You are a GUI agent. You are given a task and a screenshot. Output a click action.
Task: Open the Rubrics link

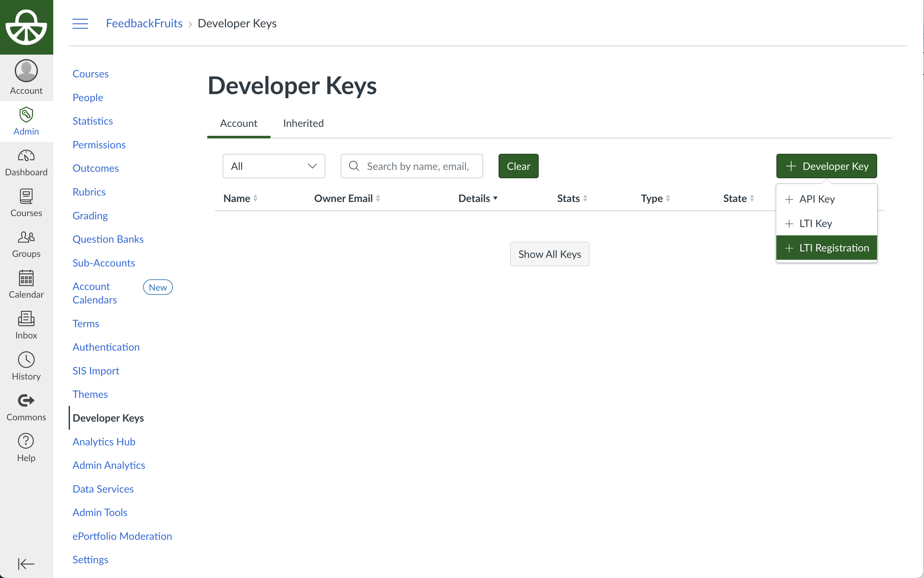pos(89,192)
